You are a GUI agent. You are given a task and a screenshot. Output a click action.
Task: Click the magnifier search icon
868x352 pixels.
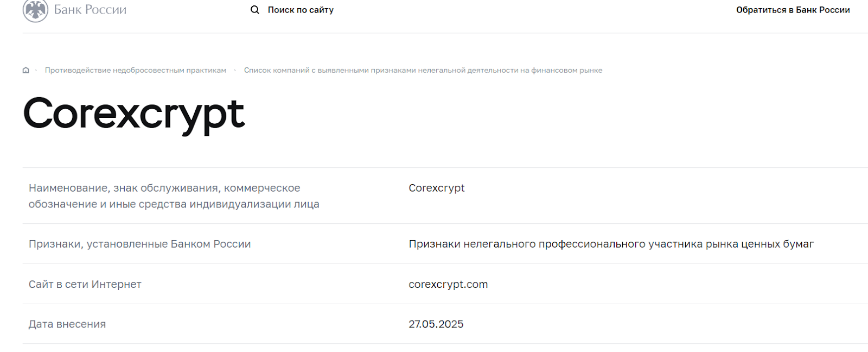click(x=254, y=10)
